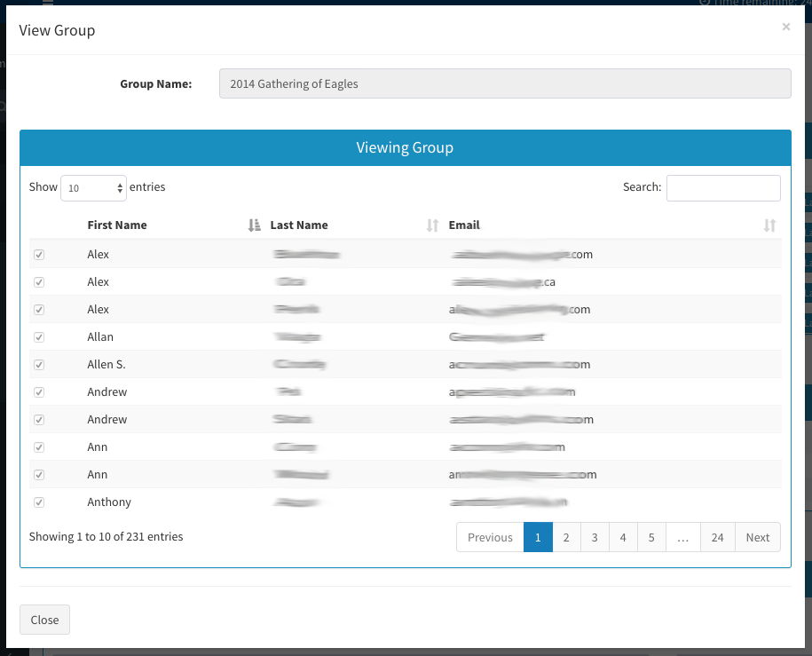The width and height of the screenshot is (812, 656).
Task: Toggle the checkbox for Anthony's row
Action: [38, 502]
